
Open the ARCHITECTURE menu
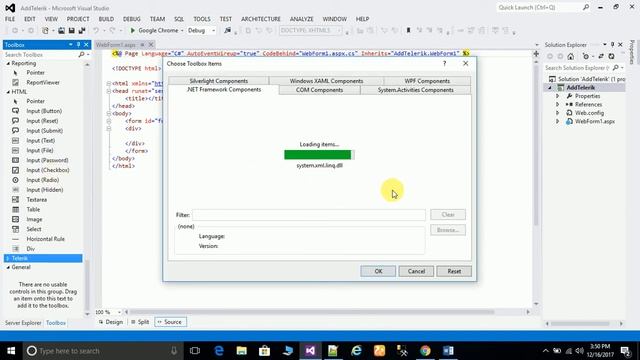[261, 19]
